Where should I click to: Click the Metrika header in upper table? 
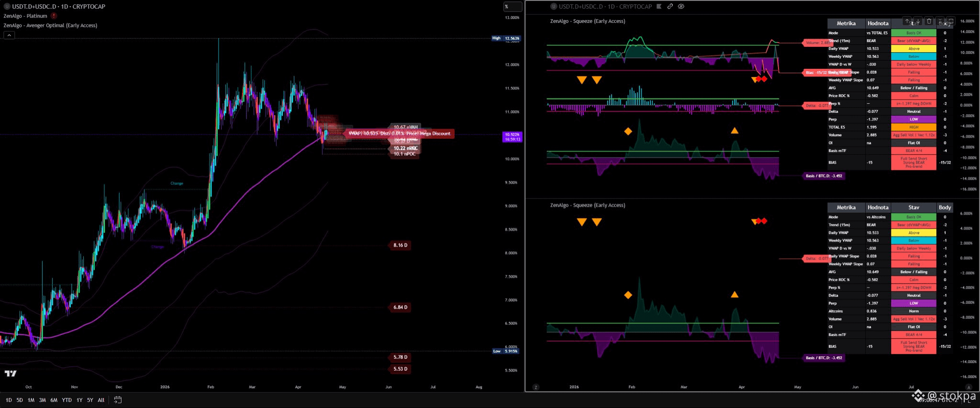pos(846,23)
